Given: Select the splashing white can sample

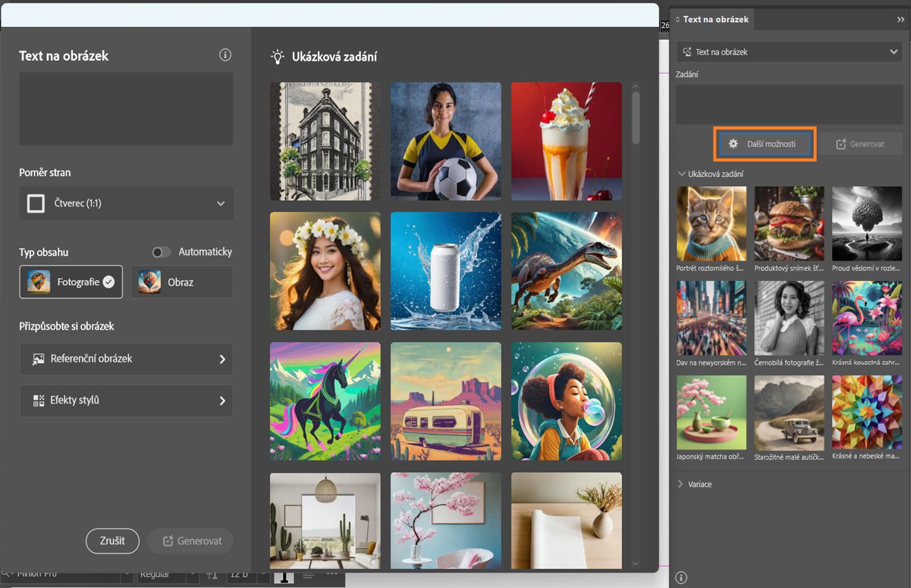Looking at the screenshot, I should [446, 271].
